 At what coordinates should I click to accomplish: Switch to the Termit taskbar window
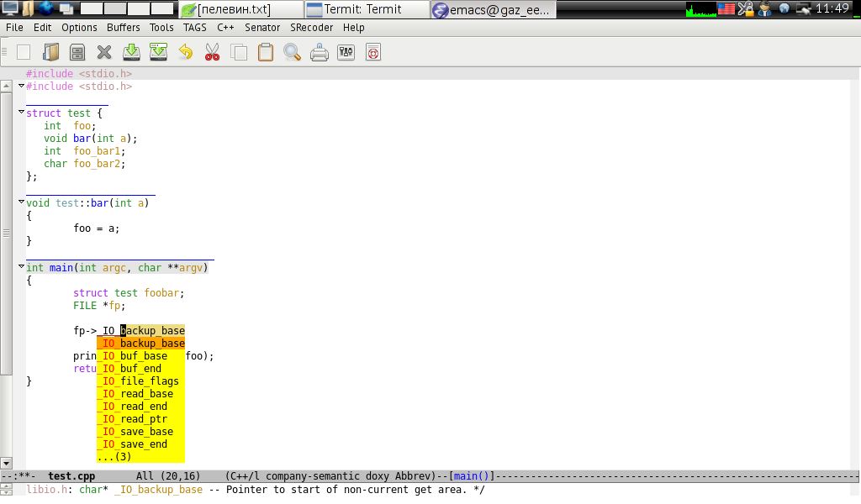pos(367,9)
